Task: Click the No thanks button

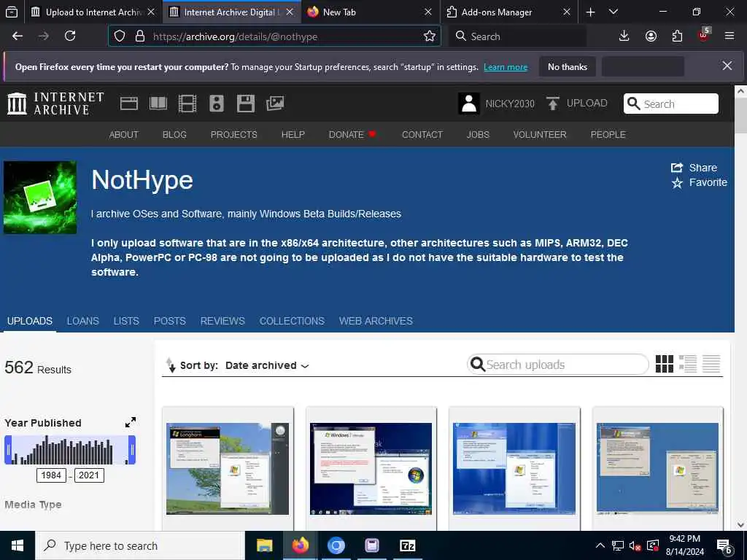Action: (x=568, y=66)
